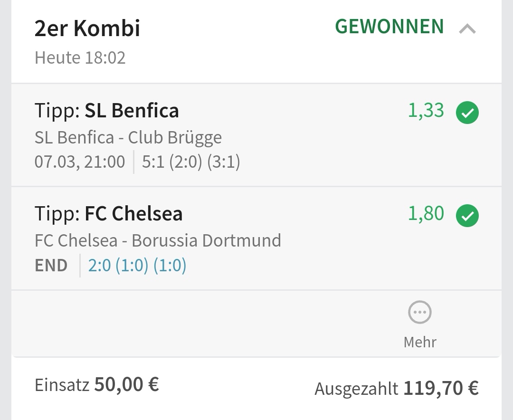The height and width of the screenshot is (420, 513).
Task: Collapse the 2er Kombi bet slip chevron
Action: (467, 29)
